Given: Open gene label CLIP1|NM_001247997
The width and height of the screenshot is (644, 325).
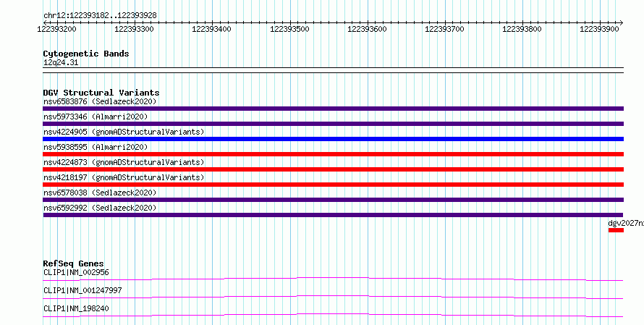Looking at the screenshot, I should click(82, 290).
